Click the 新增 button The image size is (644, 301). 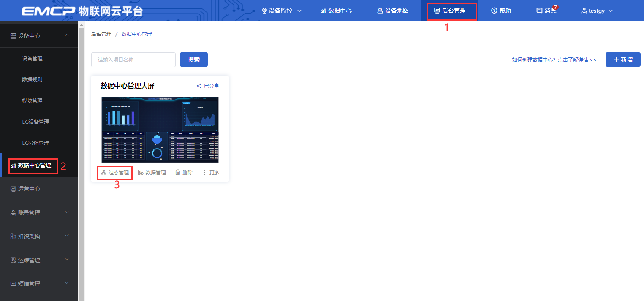[623, 60]
